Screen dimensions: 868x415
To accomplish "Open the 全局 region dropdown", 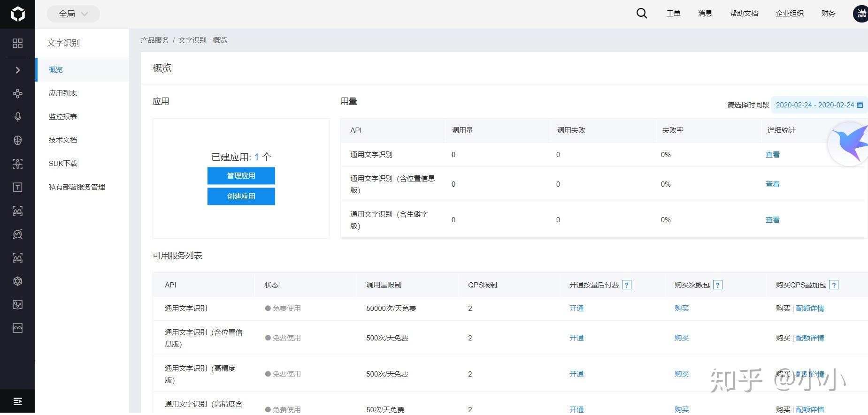I will (x=73, y=14).
